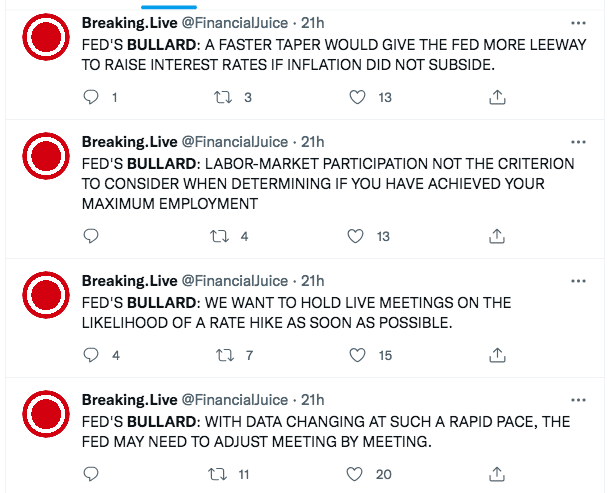Image resolution: width=608 pixels, height=493 pixels.
Task: Like the live meetings rate hike tweet
Action: (357, 355)
